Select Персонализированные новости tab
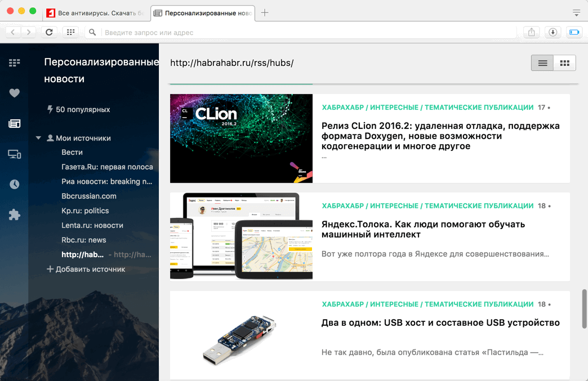This screenshot has width=588, height=381. pos(203,13)
